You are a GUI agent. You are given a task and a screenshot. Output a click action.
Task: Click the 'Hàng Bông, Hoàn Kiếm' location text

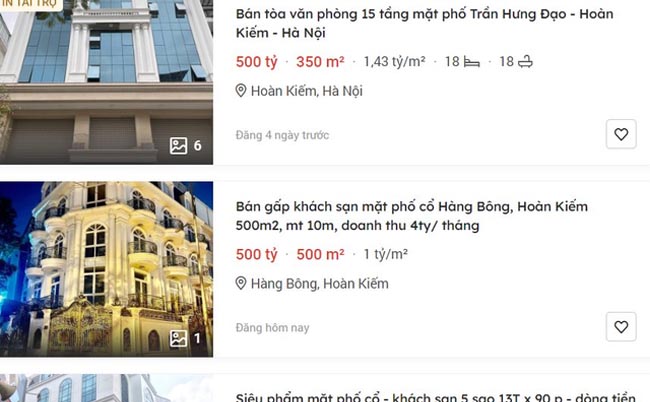pos(320,283)
